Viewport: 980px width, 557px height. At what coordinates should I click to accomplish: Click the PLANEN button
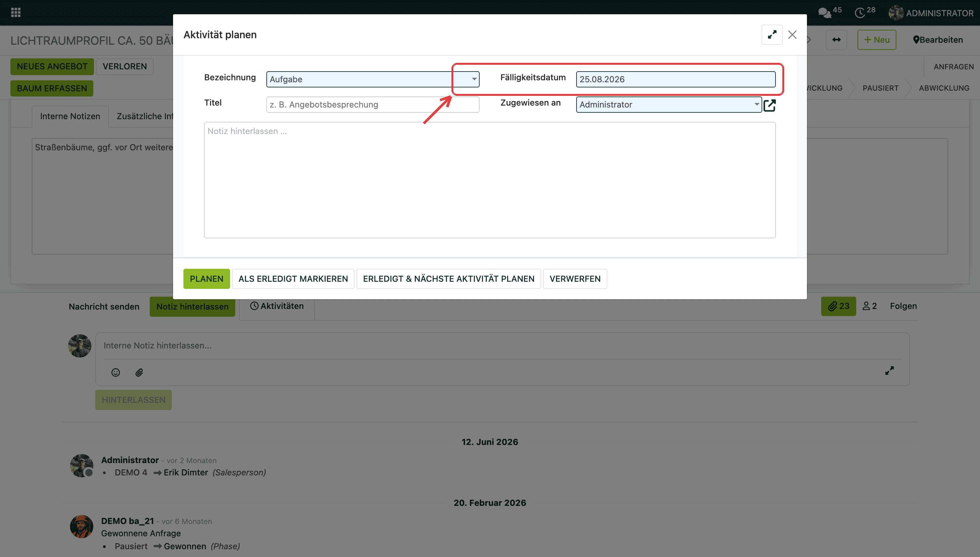click(x=206, y=279)
